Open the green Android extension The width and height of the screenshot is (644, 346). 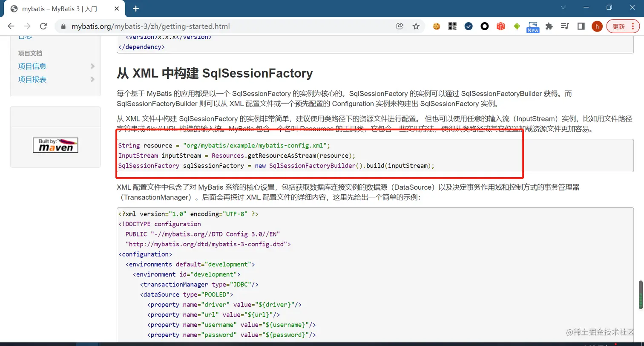pos(517,26)
